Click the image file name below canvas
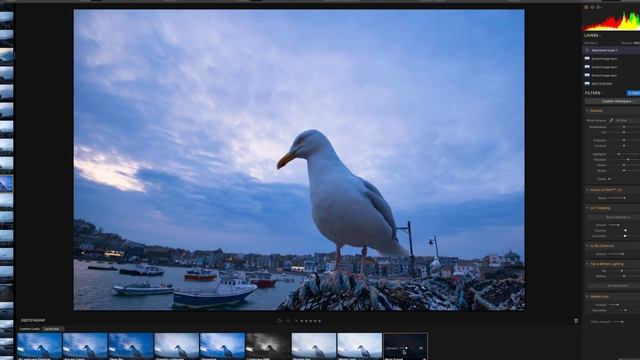The height and width of the screenshot is (360, 640). click(33, 320)
